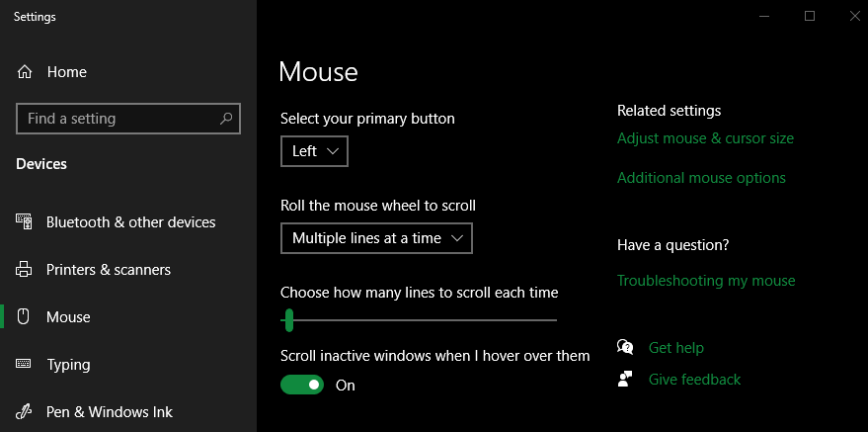This screenshot has width=868, height=432.
Task: Open Bluetooth & other devices page
Action: pyautogui.click(x=128, y=222)
